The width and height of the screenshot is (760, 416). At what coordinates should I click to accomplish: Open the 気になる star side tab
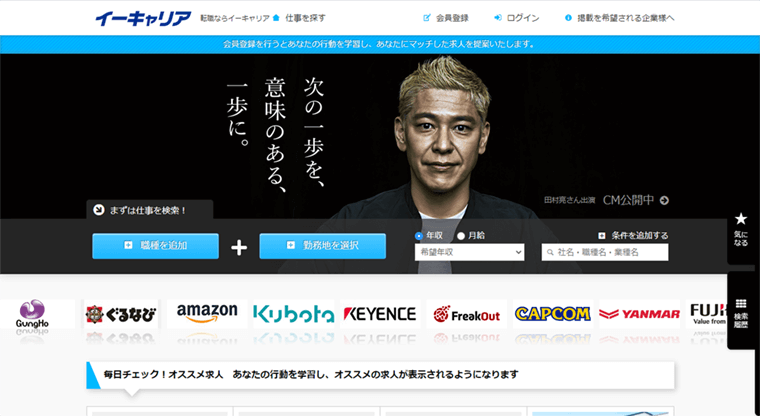point(741,230)
